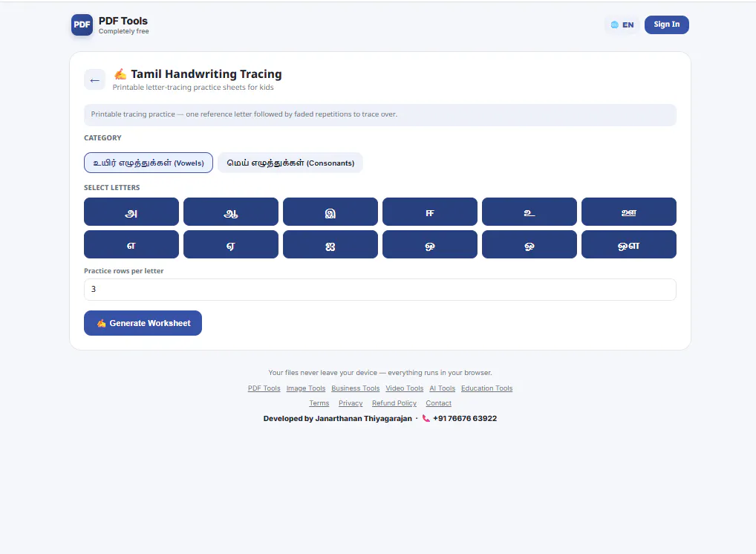Click the "Completely free" tagline in the header

coord(124,31)
